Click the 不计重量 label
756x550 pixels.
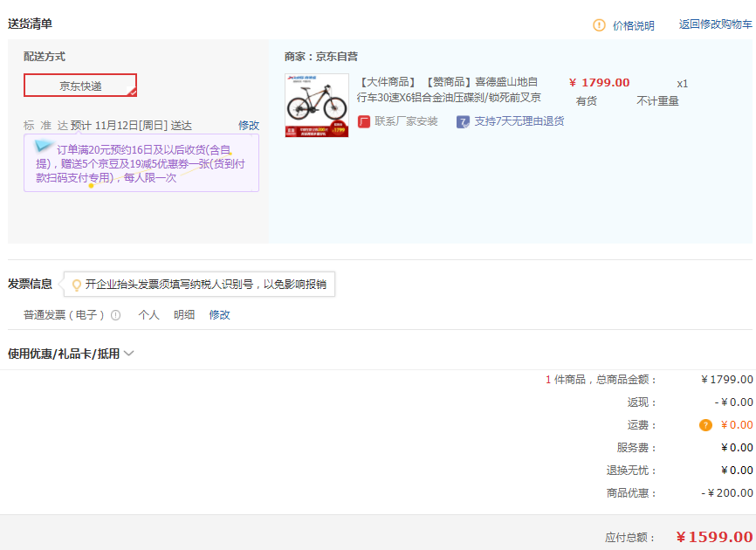(657, 100)
